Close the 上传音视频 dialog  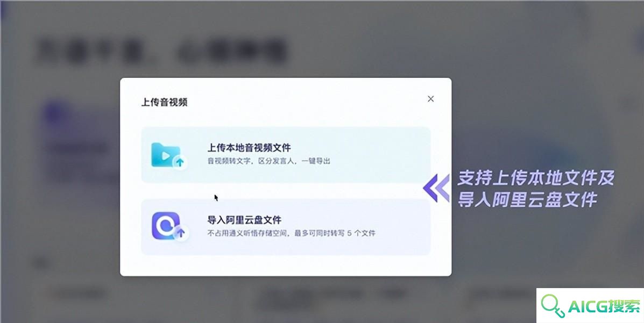coord(430,99)
